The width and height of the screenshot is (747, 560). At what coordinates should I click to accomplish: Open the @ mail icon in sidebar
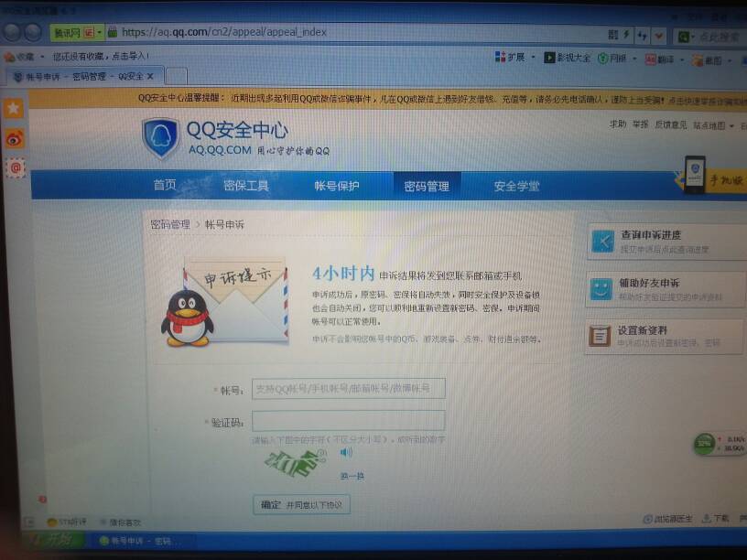[16, 168]
